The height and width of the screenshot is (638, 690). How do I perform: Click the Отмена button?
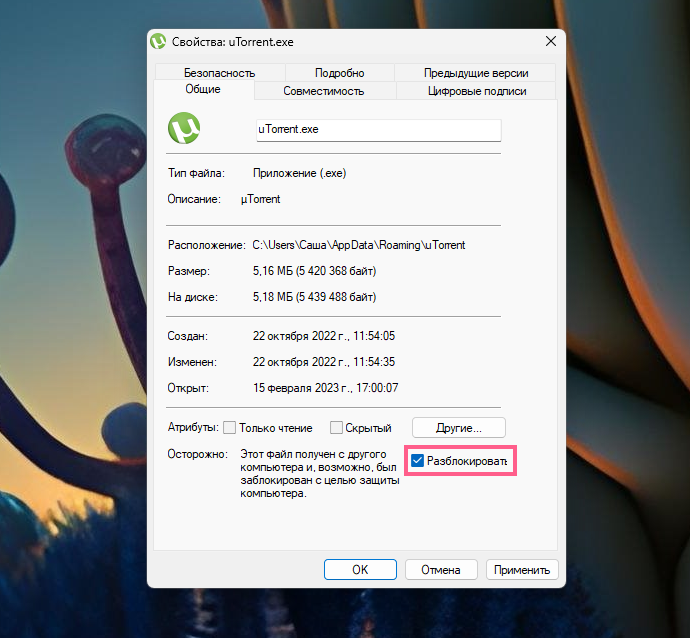[441, 570]
